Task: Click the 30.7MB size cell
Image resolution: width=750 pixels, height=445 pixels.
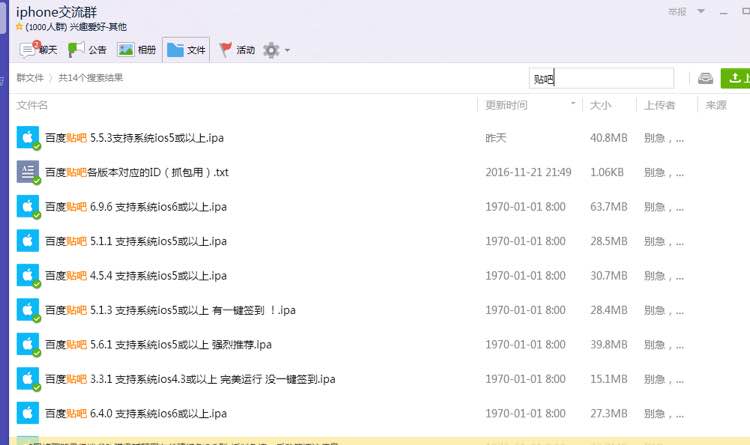Action: [x=608, y=276]
